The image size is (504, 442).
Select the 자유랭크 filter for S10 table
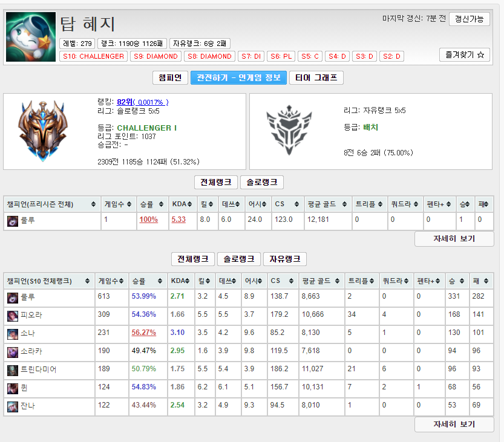click(x=285, y=259)
